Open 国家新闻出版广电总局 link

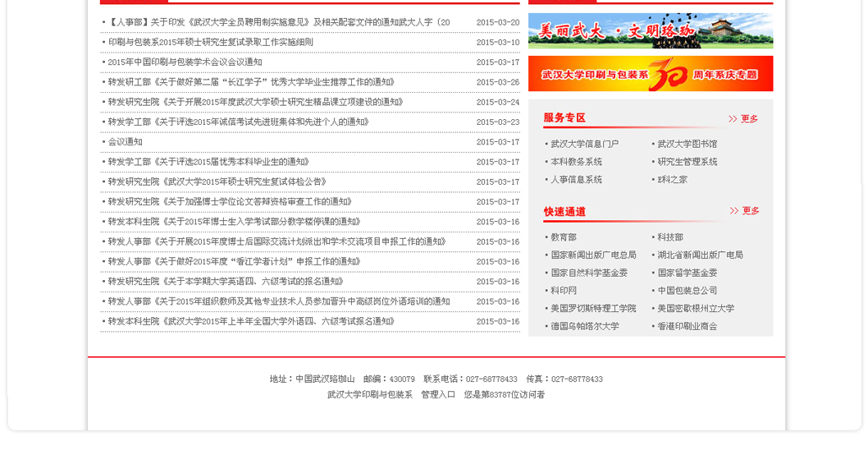pyautogui.click(x=593, y=255)
